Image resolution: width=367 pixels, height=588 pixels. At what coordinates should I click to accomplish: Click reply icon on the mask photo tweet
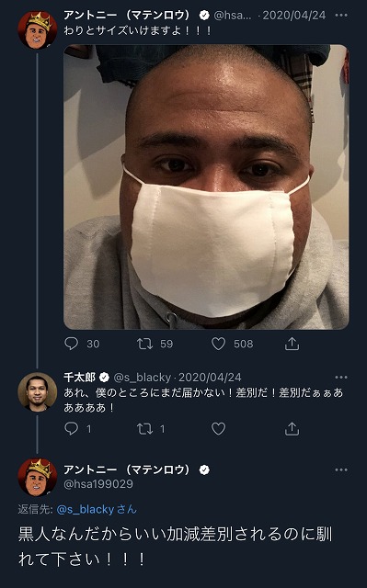[x=72, y=344]
